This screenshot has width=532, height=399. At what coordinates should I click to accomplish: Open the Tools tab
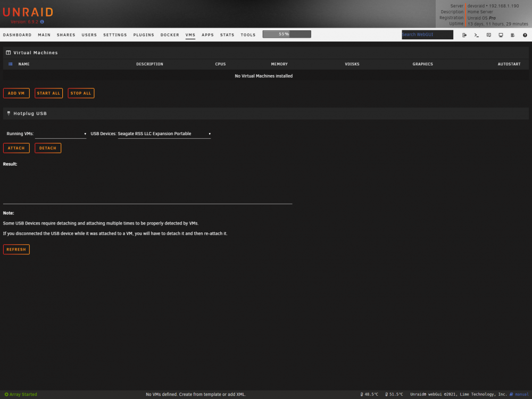248,35
